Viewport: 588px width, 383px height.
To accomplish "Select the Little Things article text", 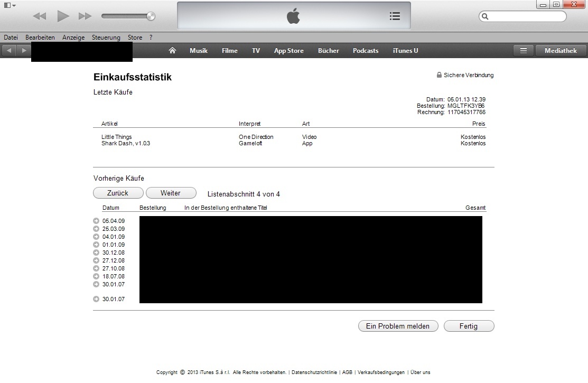I will pos(117,137).
